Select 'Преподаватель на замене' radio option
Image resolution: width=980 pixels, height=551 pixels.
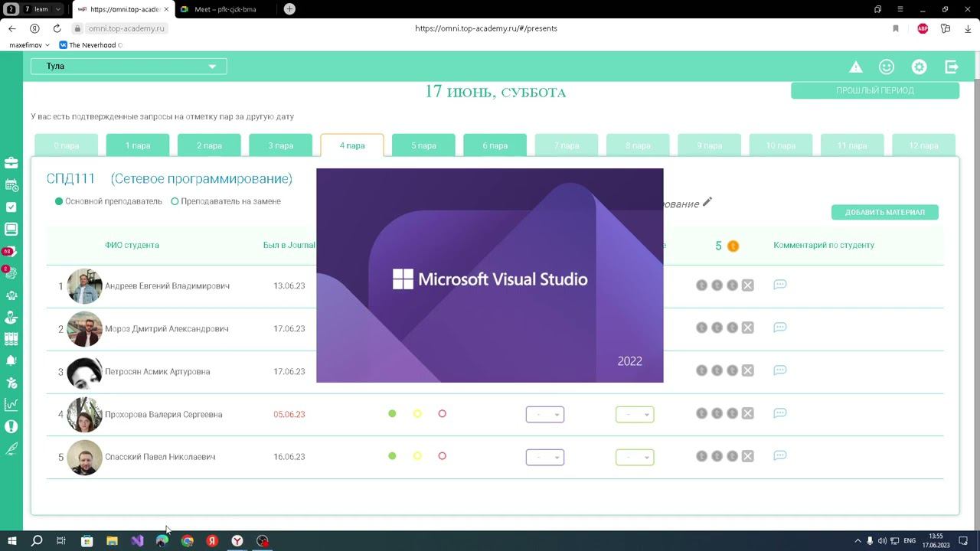[226, 201]
